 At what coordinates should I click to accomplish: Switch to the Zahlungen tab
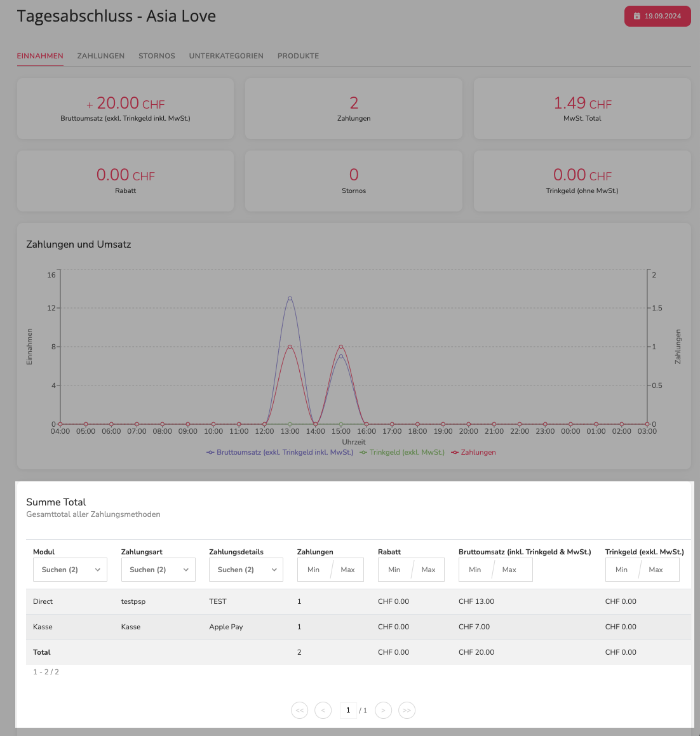[x=101, y=56]
